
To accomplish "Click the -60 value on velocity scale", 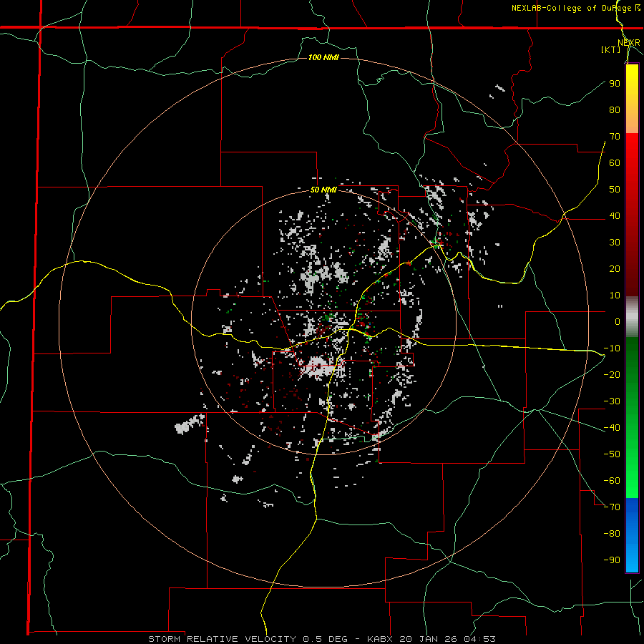I will (612, 481).
